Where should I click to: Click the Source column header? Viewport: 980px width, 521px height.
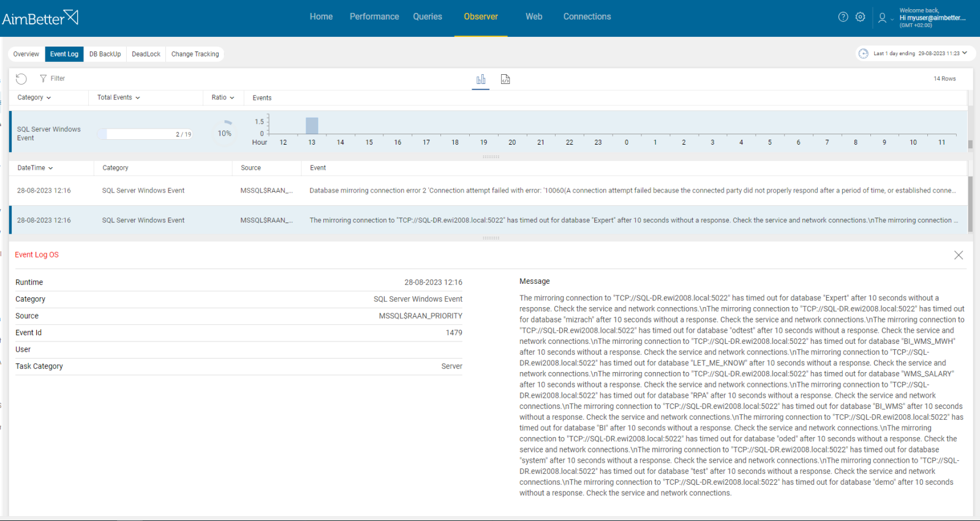(251, 168)
